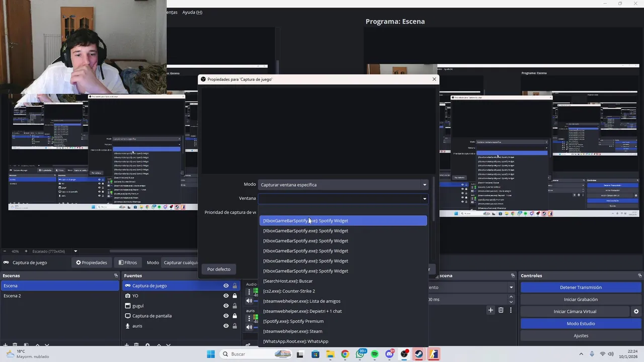The height and width of the screenshot is (362, 644).
Task: Open system volume tray icon
Action: [611, 354]
